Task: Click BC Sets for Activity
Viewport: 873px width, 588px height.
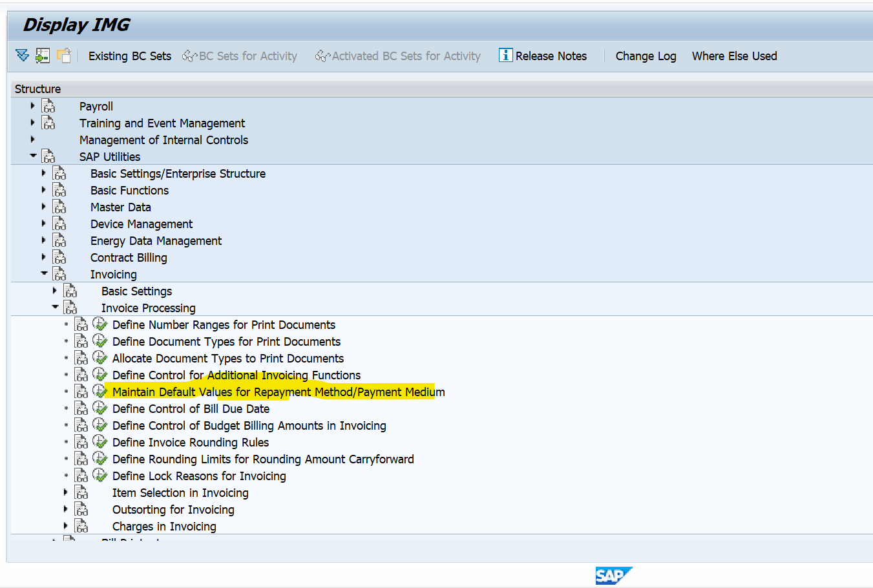Action: tap(240, 56)
